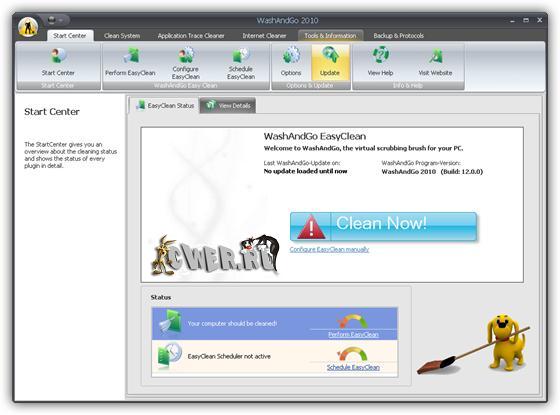This screenshot has width=560, height=415.
Task: Open the WashAndGo application menu orb
Action: tap(28, 27)
